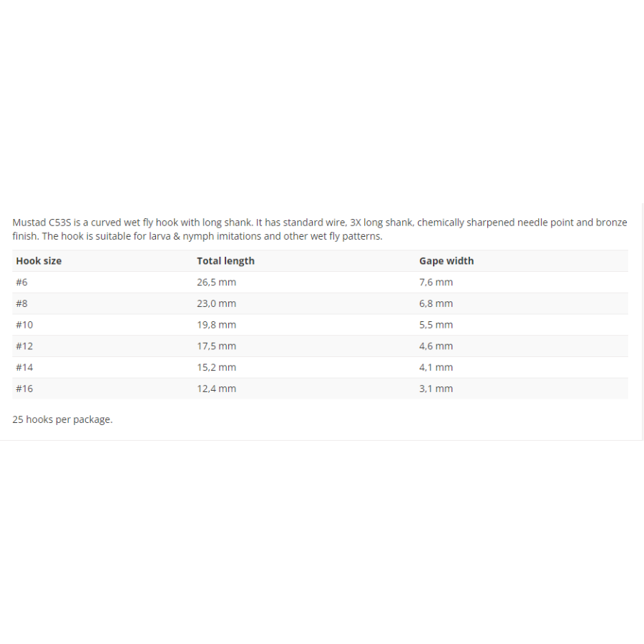Viewport: 644px width, 644px height.
Task: Click the Mustad C53S description paragraph
Action: tap(320, 229)
